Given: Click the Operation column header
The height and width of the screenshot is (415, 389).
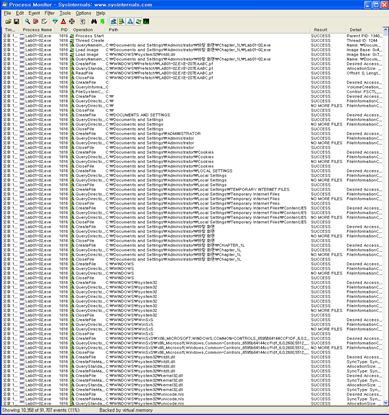Looking at the screenshot, I should click(x=87, y=30).
